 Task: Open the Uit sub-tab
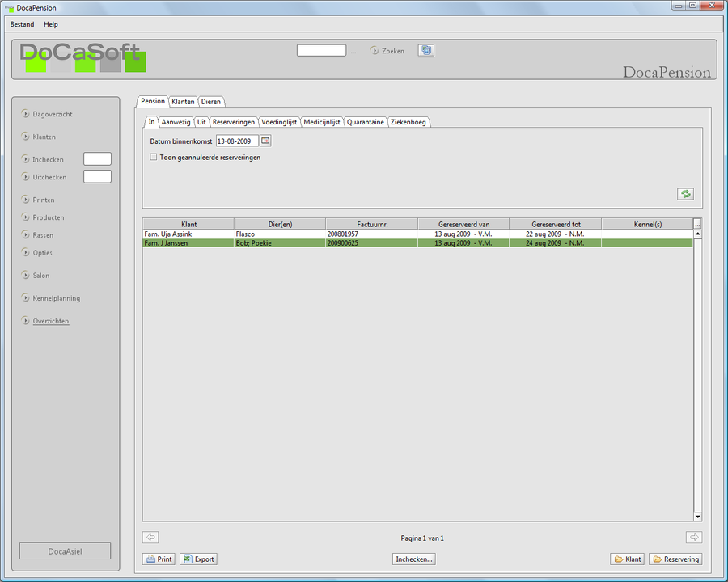[x=201, y=122]
